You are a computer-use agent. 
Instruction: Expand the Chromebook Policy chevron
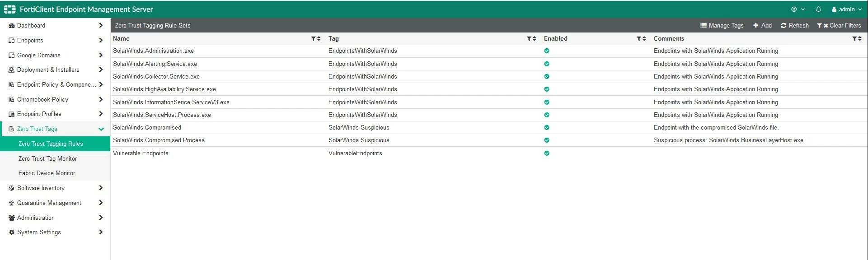(101, 100)
